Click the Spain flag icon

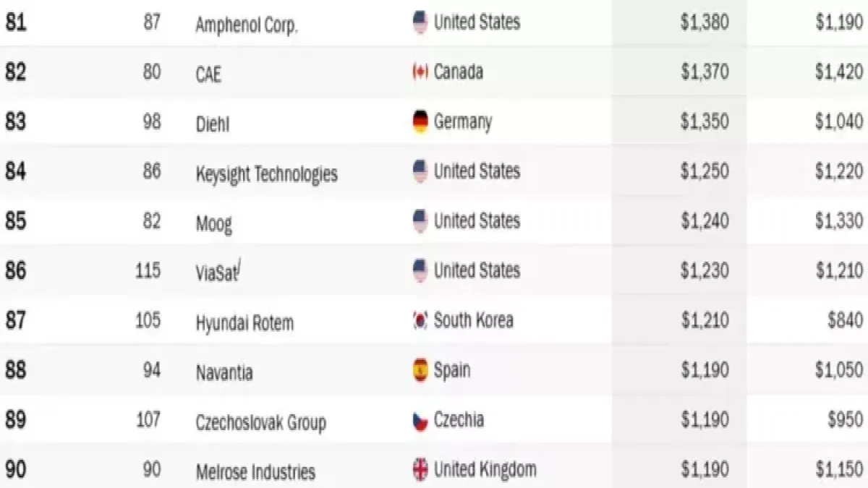coord(420,370)
